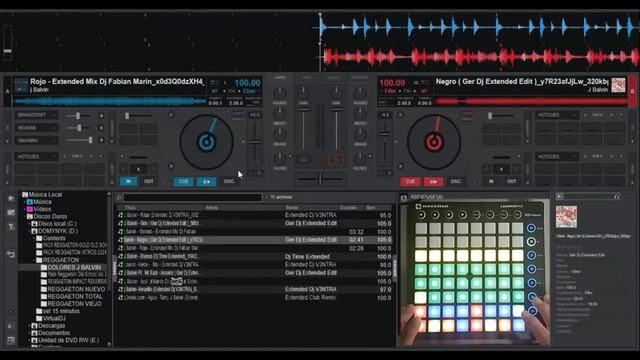Click the loop IN button on left deck
The height and width of the screenshot is (360, 640).
click(x=129, y=181)
